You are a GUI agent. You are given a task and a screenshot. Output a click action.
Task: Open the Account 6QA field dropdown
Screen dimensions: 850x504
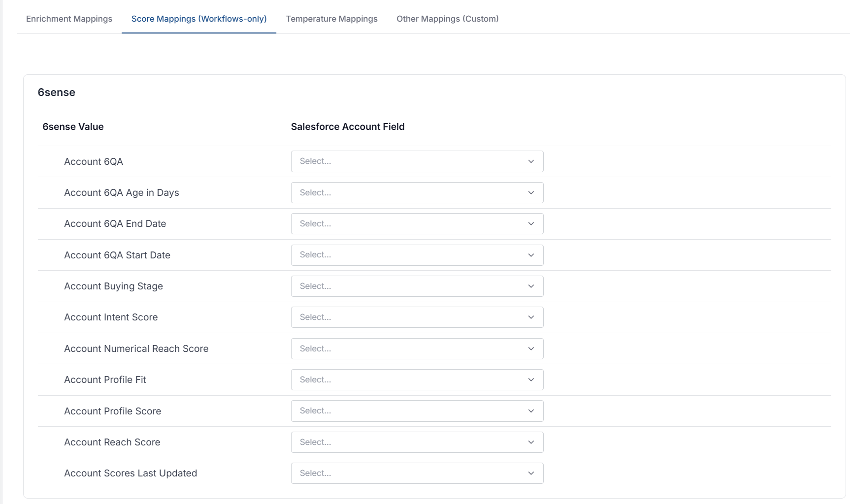pos(417,161)
